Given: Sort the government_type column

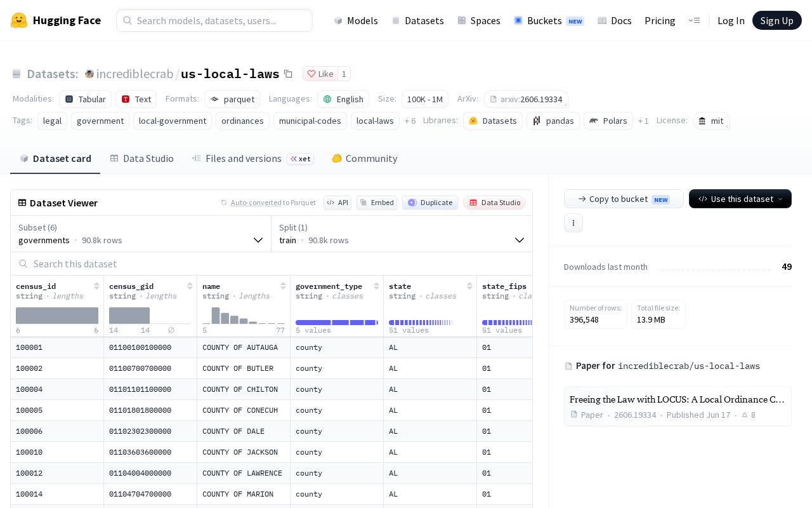Looking at the screenshot, I should 376,286.
